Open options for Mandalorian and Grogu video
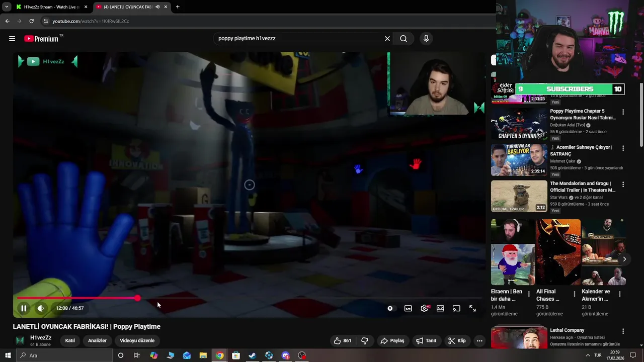The image size is (644, 362). 623,185
